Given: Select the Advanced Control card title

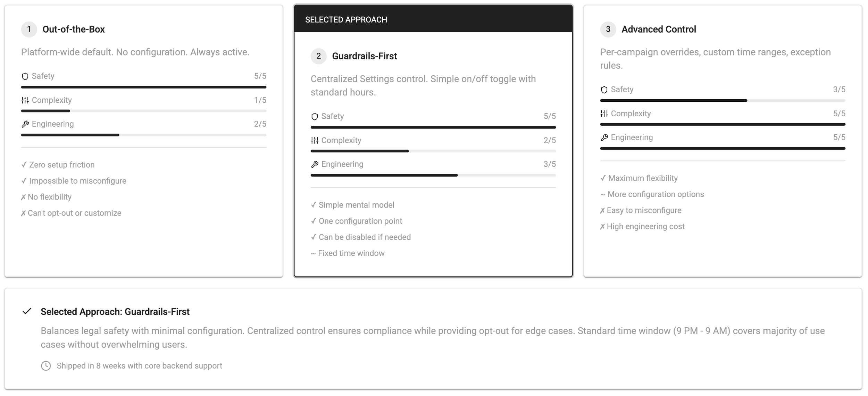Looking at the screenshot, I should click(659, 30).
